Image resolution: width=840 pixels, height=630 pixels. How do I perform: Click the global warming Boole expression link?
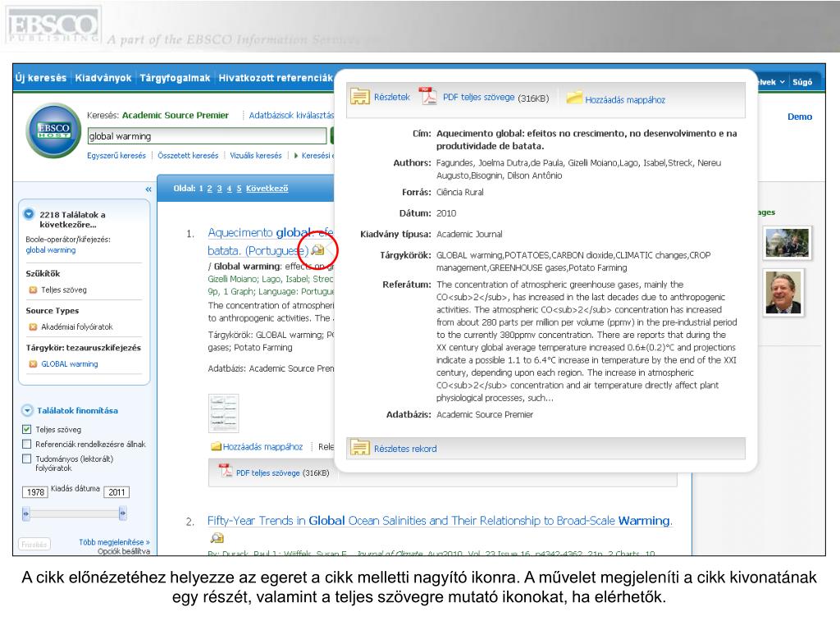pos(51,250)
